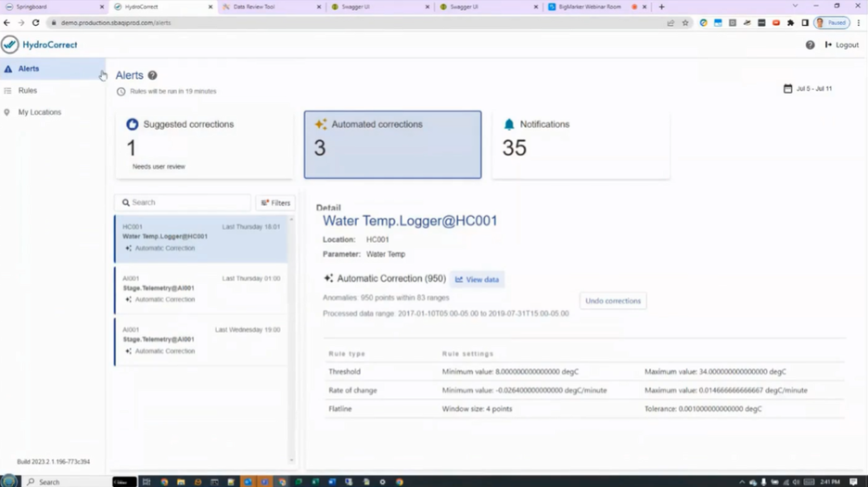
Task: Click the help icon next to Logout
Action: pos(810,45)
